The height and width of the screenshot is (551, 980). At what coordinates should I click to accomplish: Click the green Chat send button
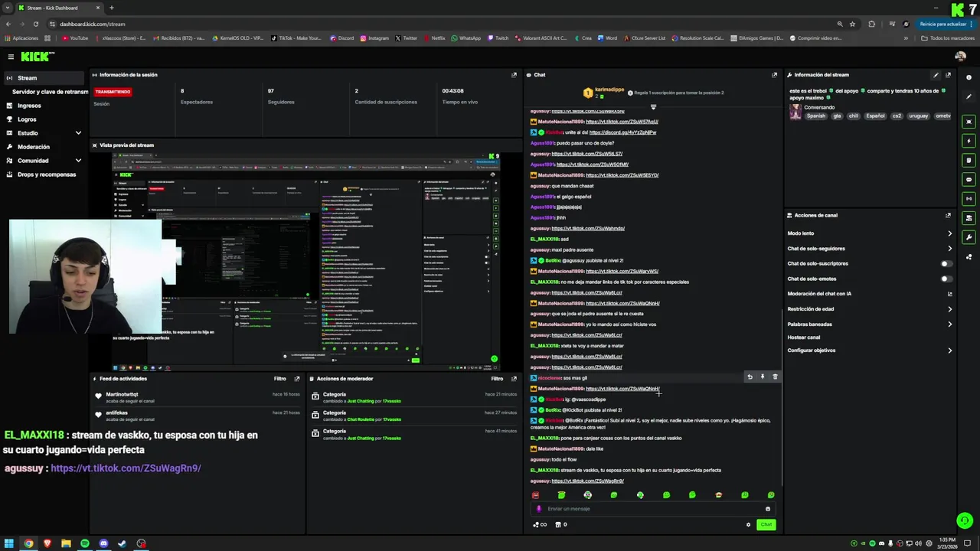[x=766, y=524]
